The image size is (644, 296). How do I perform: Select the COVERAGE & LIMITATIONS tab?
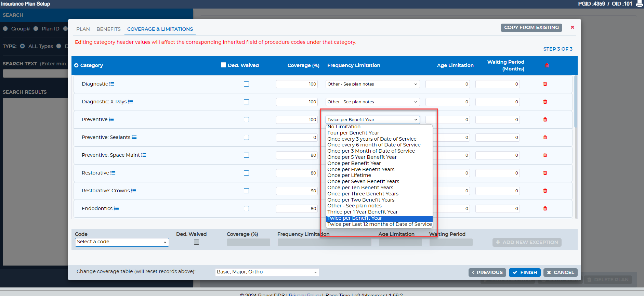click(160, 29)
